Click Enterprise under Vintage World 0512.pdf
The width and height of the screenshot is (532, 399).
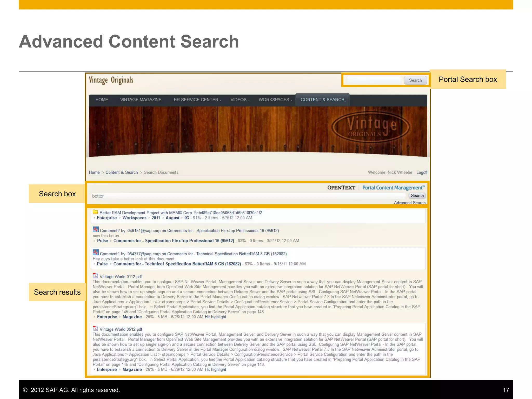pyautogui.click(x=107, y=370)
